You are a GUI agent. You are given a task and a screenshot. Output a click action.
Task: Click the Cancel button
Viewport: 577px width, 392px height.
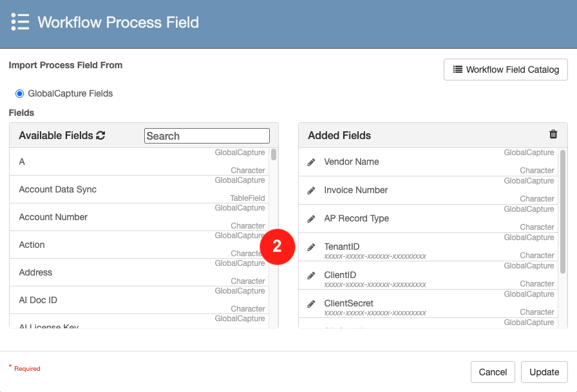(493, 372)
